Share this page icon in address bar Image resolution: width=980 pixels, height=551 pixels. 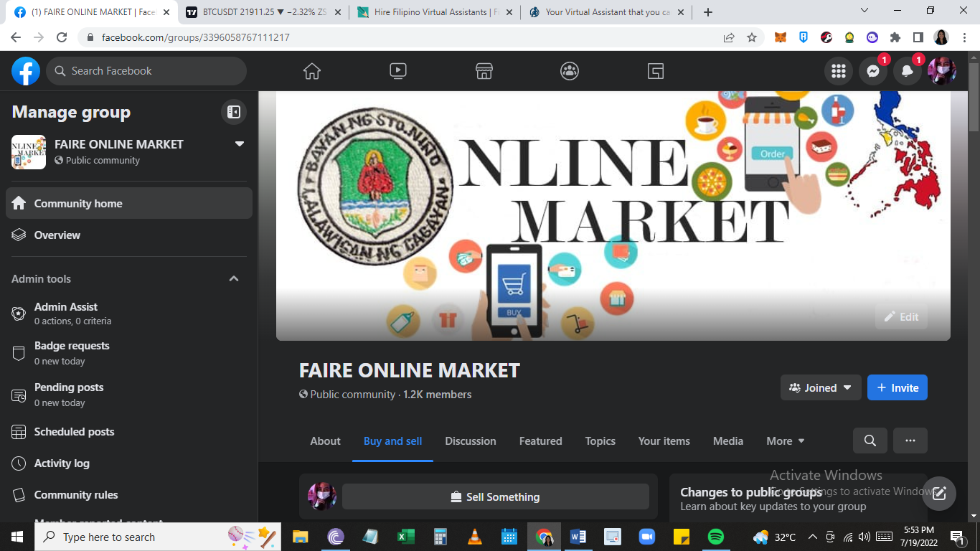[729, 37]
